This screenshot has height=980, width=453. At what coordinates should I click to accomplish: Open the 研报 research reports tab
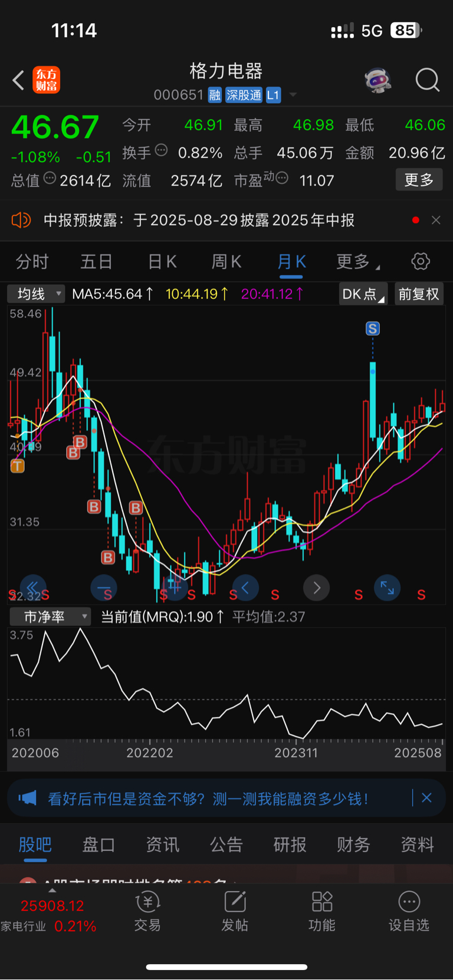click(290, 844)
